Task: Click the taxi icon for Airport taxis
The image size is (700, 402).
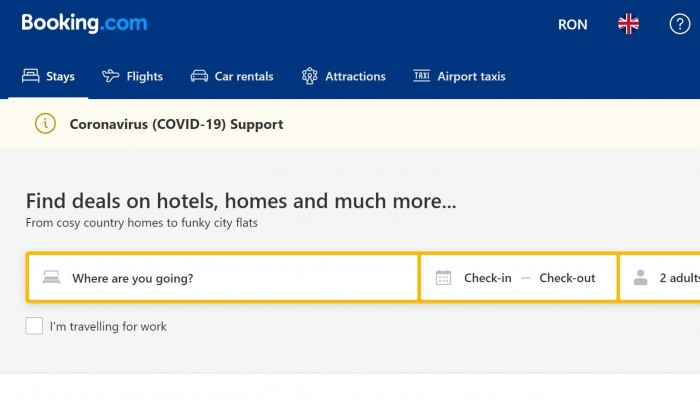Action: coord(422,76)
